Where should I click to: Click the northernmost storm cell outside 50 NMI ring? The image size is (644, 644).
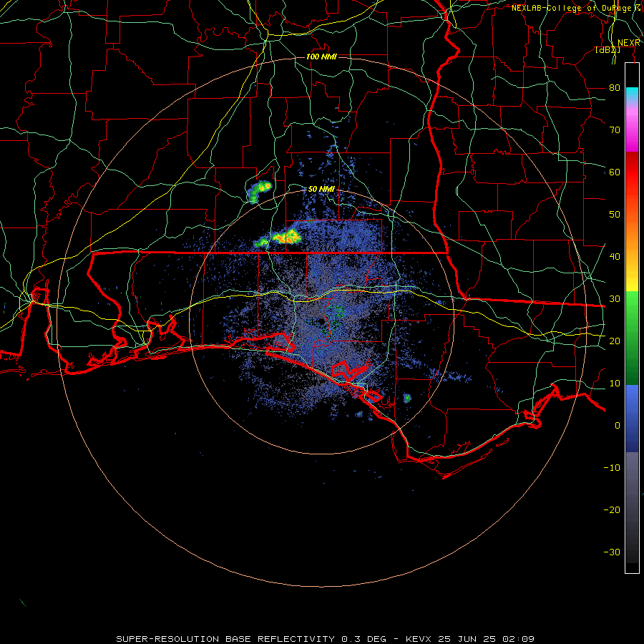pyautogui.click(x=260, y=191)
